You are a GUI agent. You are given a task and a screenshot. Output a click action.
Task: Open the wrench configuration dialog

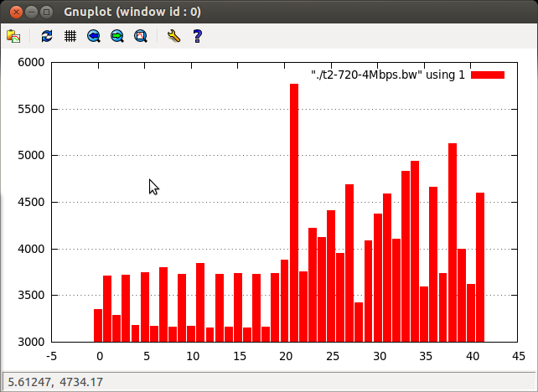173,36
